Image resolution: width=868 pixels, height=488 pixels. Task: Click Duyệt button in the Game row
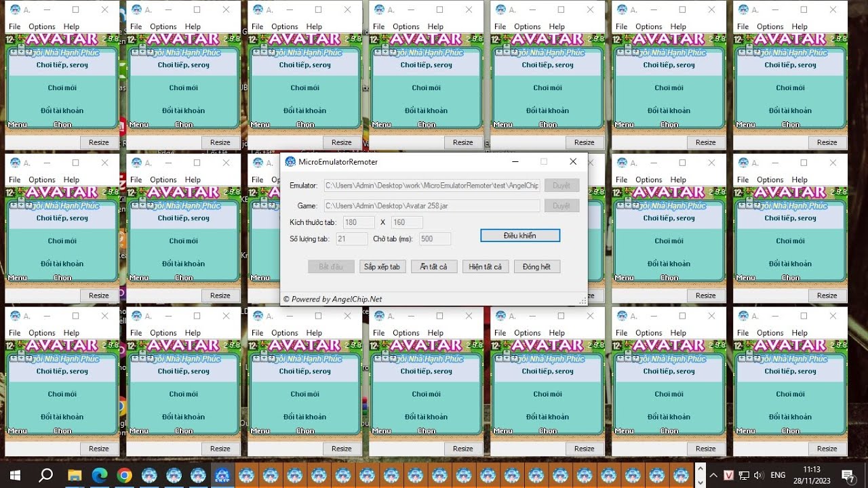coord(561,206)
